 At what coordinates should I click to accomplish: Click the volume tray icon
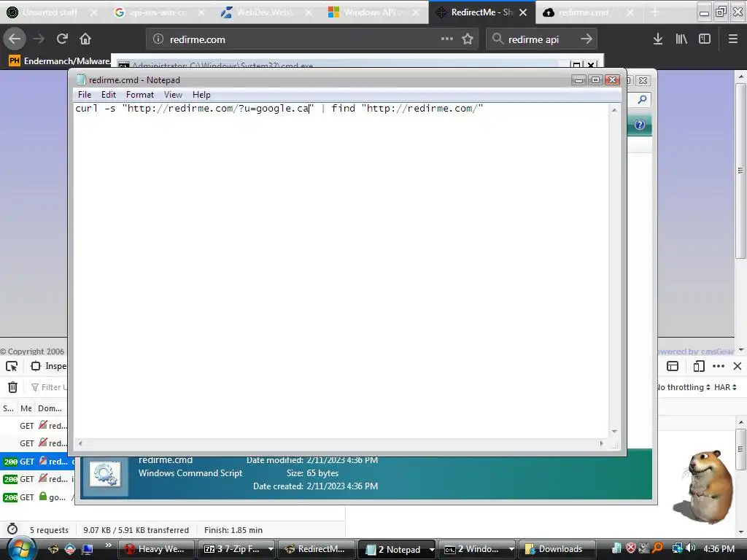click(x=690, y=548)
